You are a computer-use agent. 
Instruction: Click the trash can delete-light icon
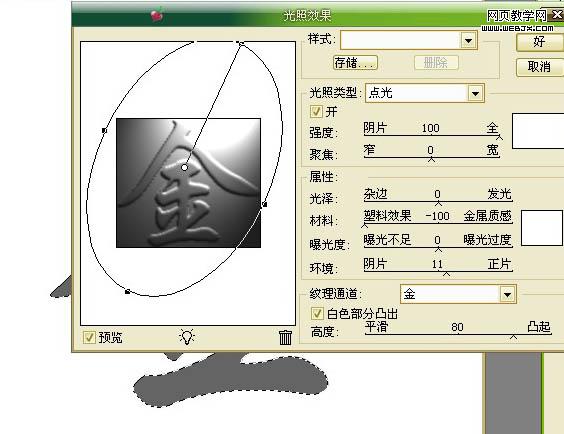point(285,337)
